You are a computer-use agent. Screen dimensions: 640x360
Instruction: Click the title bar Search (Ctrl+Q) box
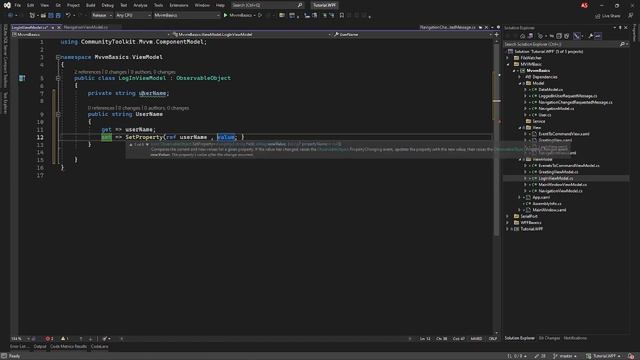pyautogui.click(x=267, y=5)
